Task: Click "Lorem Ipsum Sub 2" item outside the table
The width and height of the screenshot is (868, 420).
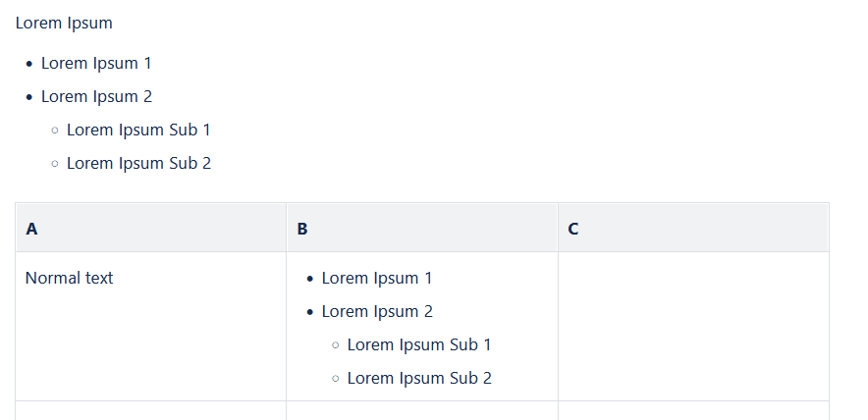Action: point(139,163)
